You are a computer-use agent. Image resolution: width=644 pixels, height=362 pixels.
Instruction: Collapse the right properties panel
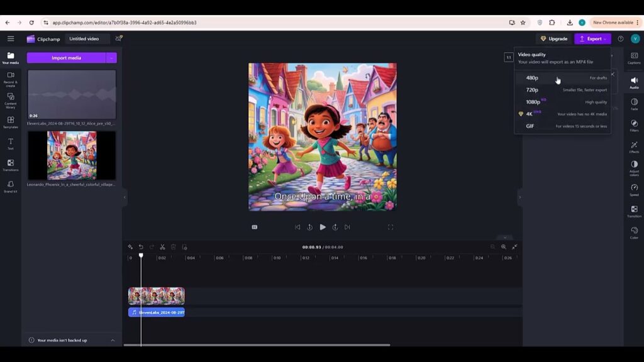520,197
